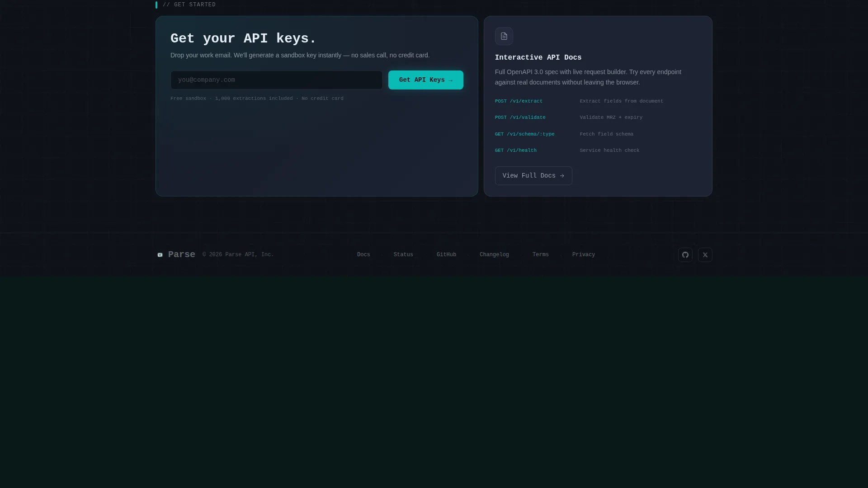Focus the you@company.com email field

point(276,80)
